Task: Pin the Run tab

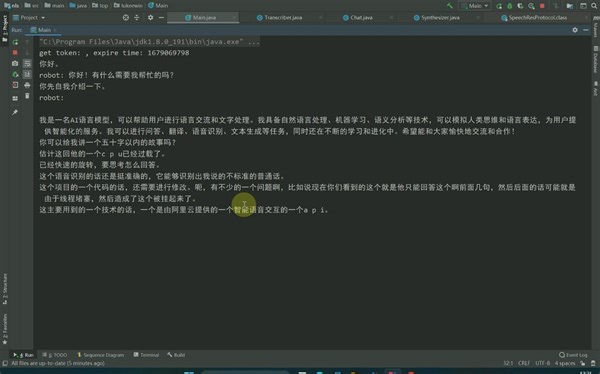Action: click(x=15, y=112)
